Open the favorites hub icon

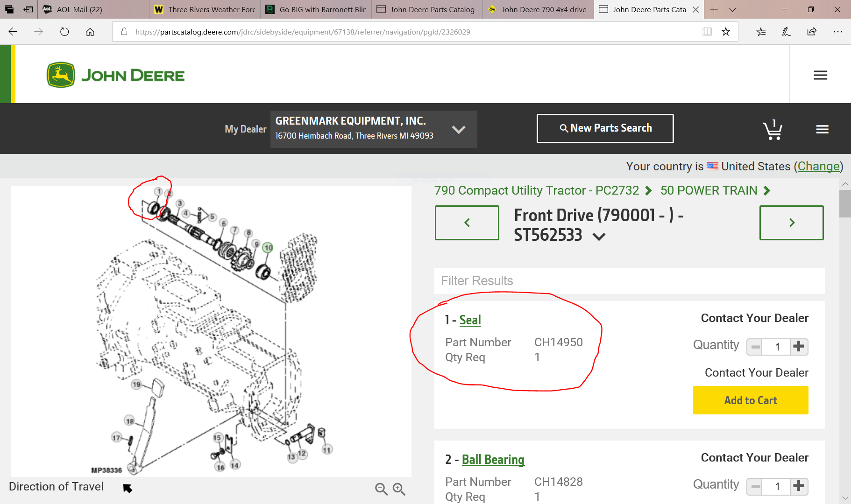[x=761, y=32]
